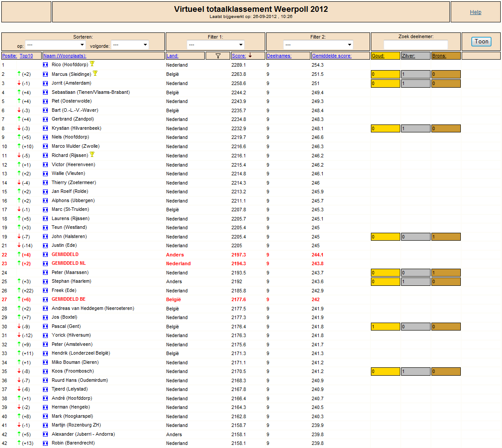Sort by Naam (Woonplaats) header
This screenshot has height=448, width=502.
(65, 56)
